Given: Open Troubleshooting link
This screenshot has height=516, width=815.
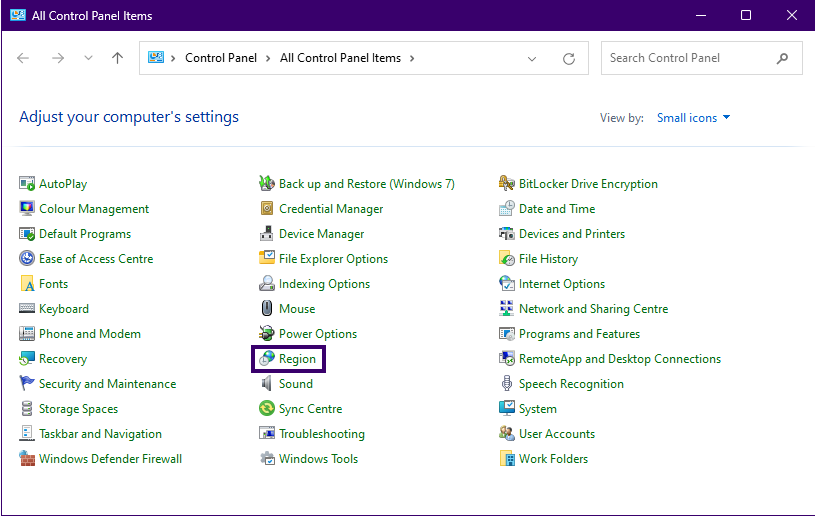Looking at the screenshot, I should point(322,433).
